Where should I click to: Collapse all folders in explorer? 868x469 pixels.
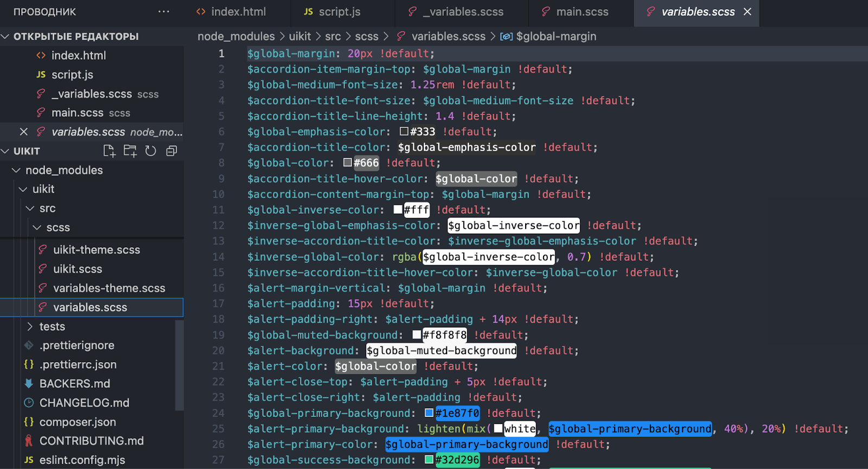tap(171, 151)
